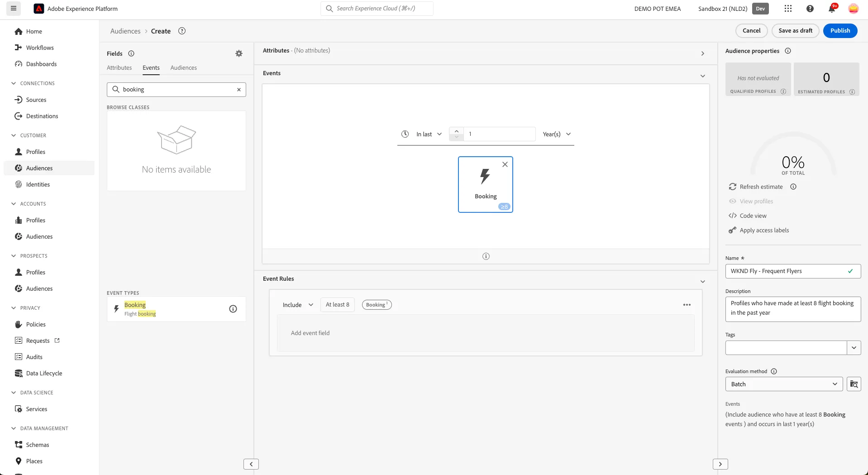Show info for the Booking event type

click(233, 309)
